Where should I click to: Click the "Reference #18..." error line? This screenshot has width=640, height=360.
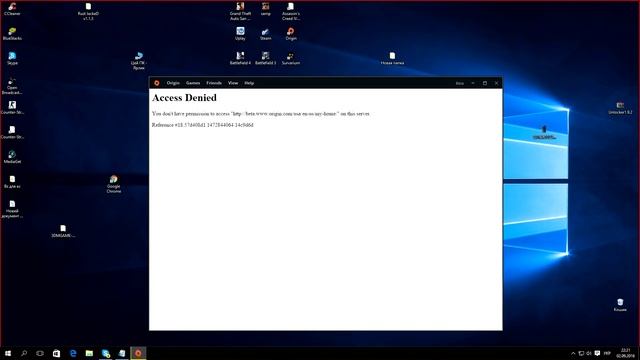pyautogui.click(x=202, y=125)
